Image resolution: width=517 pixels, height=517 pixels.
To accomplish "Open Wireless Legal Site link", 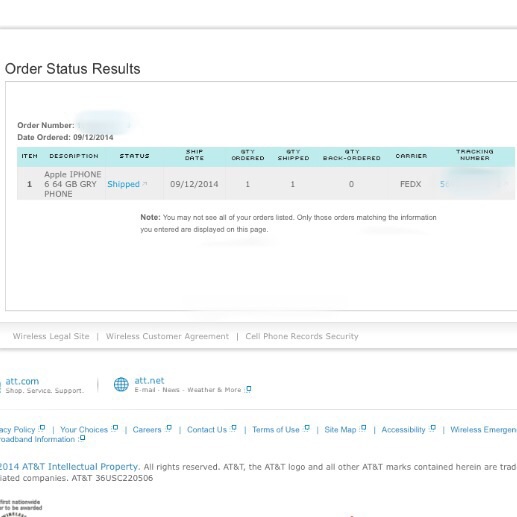I will (51, 336).
